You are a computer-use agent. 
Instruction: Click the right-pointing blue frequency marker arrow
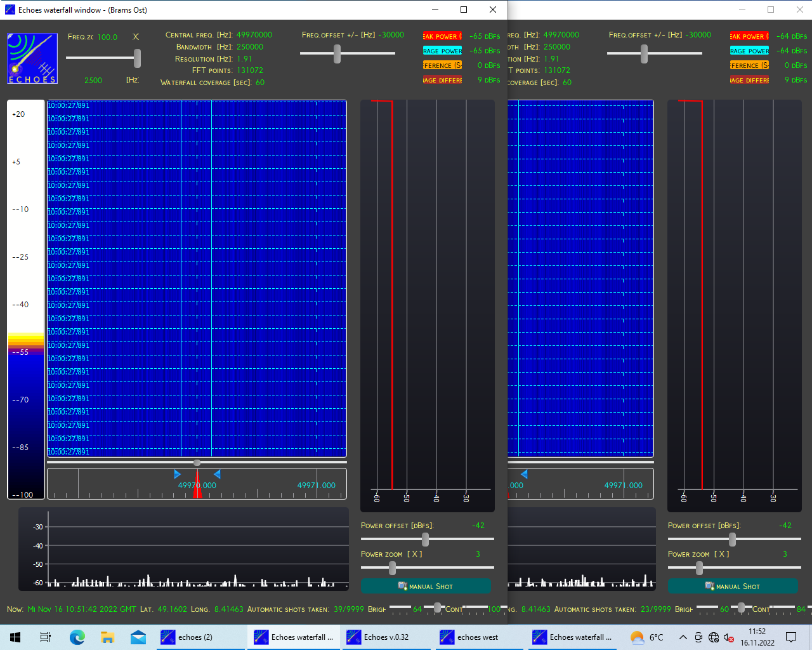click(177, 474)
